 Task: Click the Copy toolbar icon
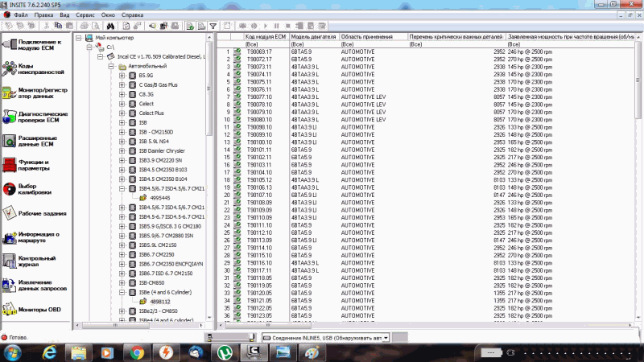(x=58, y=26)
